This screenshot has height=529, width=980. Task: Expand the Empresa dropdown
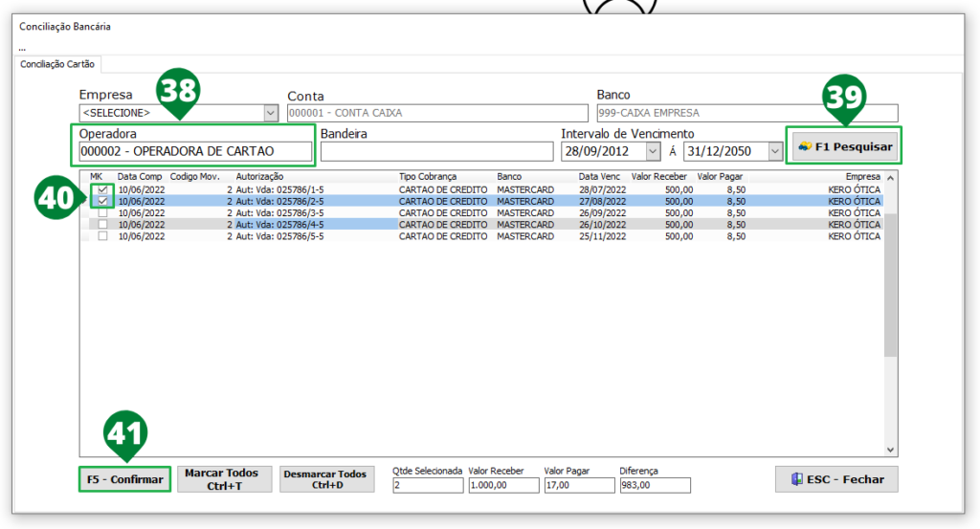click(271, 113)
